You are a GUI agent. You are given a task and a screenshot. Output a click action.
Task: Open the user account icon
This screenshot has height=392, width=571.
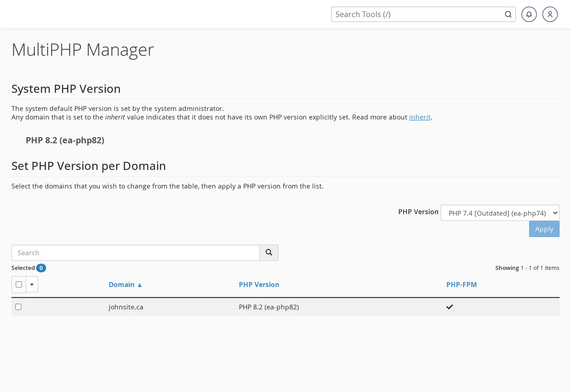550,14
